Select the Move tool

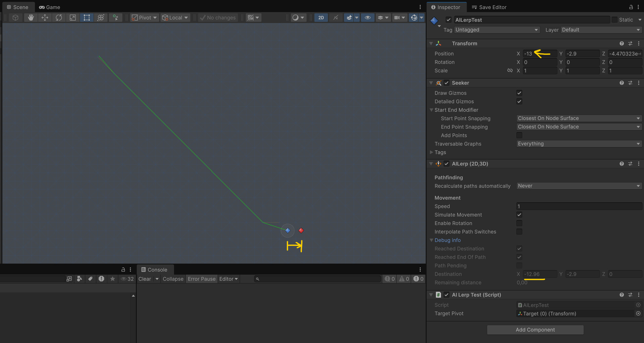(x=45, y=17)
